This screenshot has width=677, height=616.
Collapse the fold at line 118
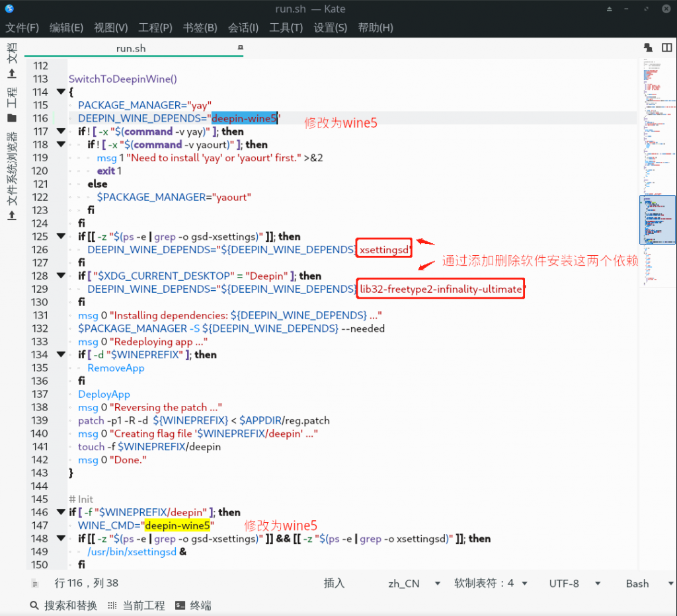pos(61,144)
